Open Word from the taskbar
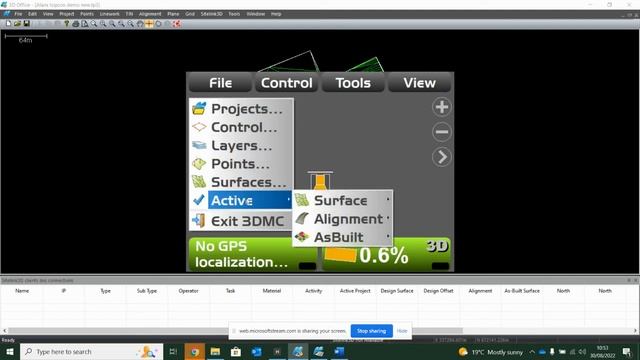Image resolution: width=640 pixels, height=360 pixels. (x=339, y=351)
